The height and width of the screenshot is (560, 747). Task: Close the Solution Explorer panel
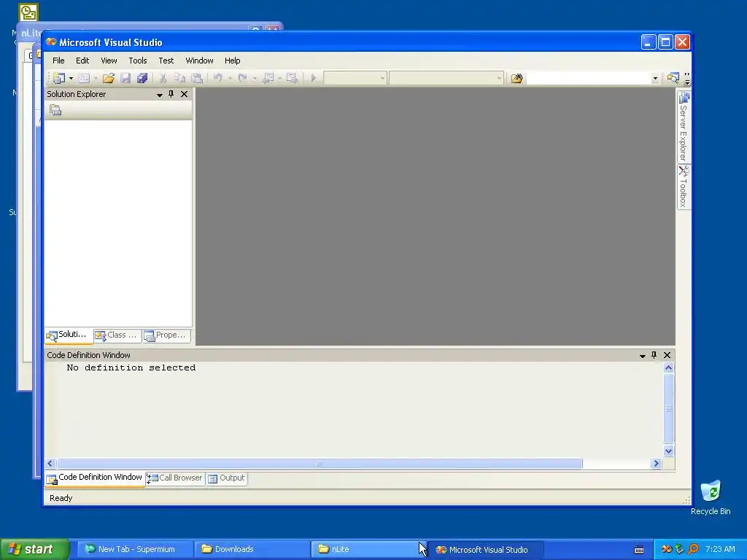(x=184, y=94)
